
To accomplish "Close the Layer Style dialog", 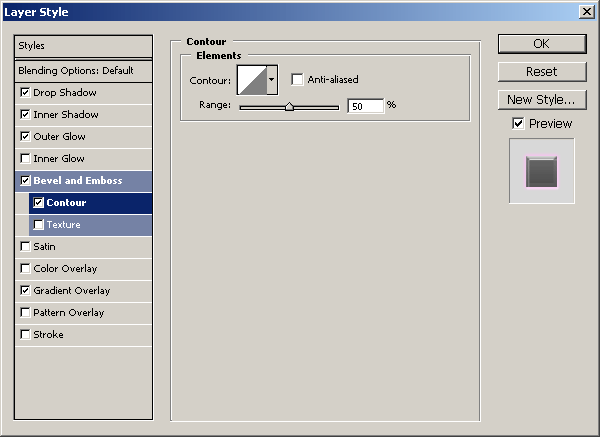I will (587, 12).
